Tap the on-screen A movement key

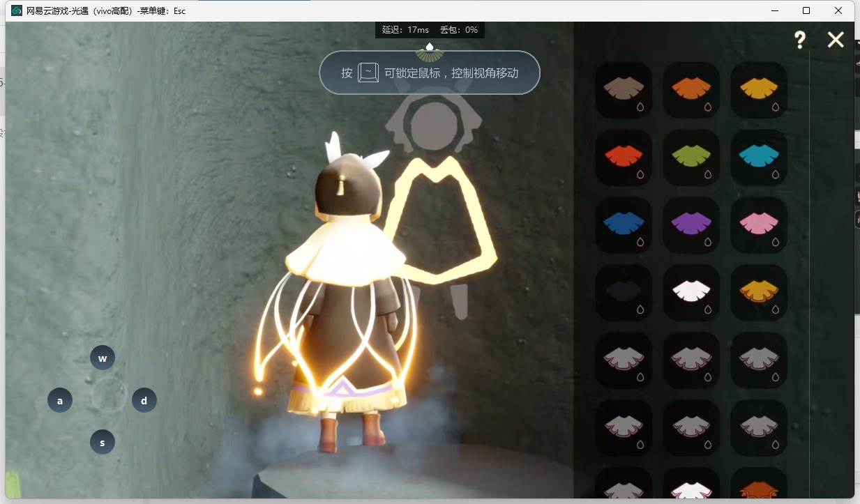click(x=60, y=400)
